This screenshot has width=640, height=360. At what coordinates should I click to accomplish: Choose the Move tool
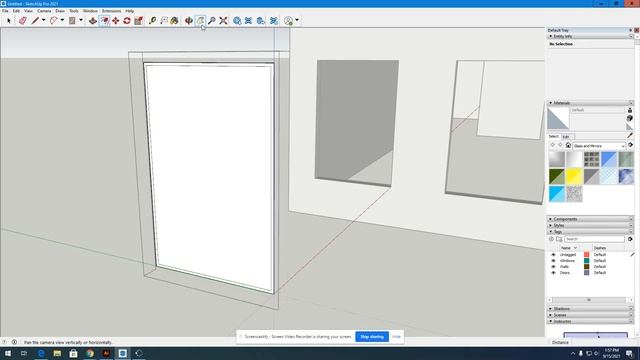pyautogui.click(x=116, y=20)
